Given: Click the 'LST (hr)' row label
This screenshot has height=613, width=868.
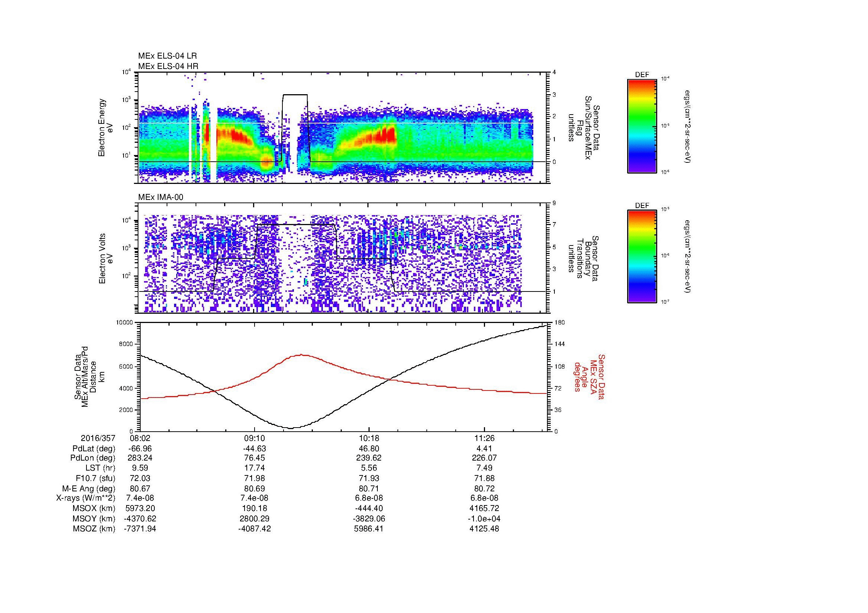Looking at the screenshot, I should [x=100, y=468].
